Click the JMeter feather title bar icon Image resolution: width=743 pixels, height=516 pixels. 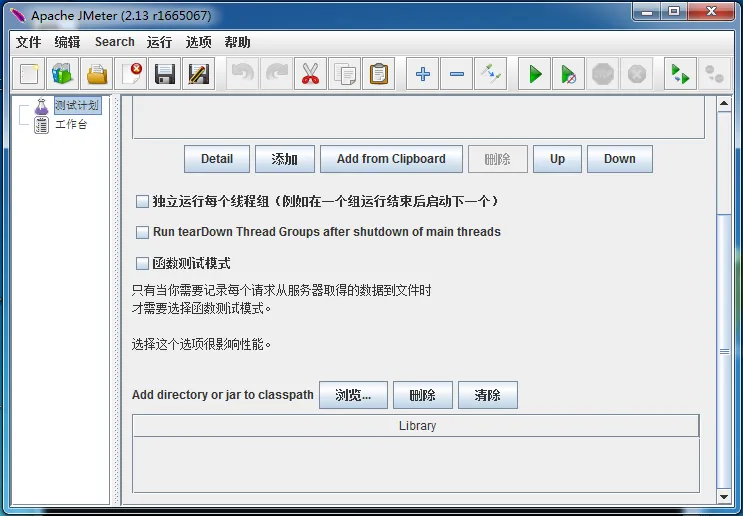click(18, 16)
